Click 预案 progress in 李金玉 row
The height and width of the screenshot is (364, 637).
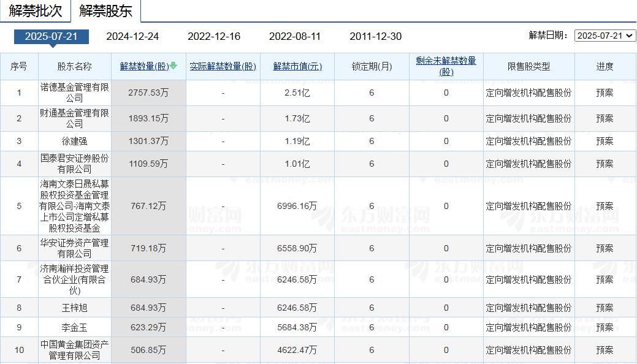pos(605,327)
